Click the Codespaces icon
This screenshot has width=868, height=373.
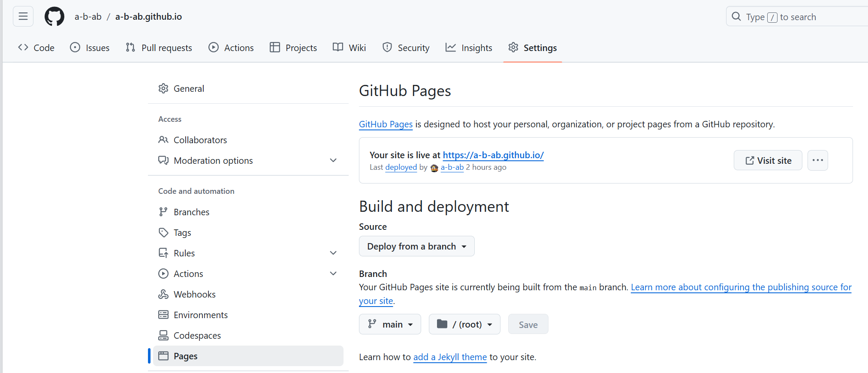click(x=163, y=335)
